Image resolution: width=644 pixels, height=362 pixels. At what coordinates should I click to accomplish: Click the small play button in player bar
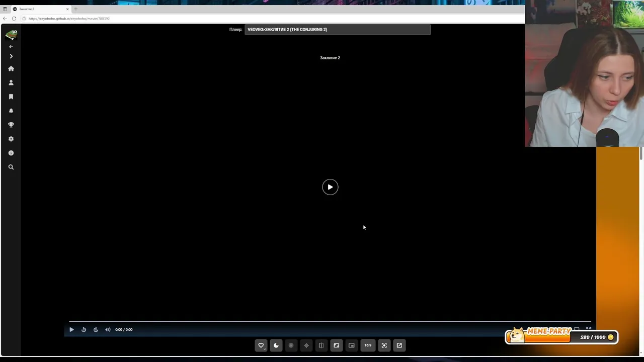coord(71,330)
